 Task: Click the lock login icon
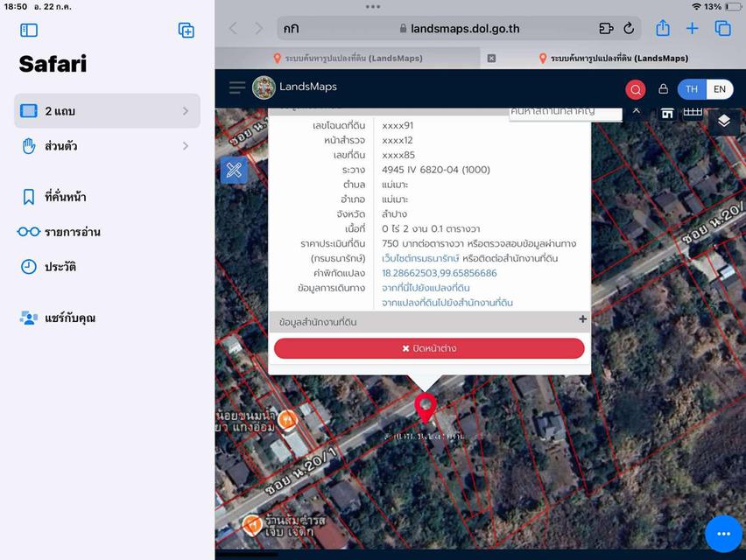point(663,89)
